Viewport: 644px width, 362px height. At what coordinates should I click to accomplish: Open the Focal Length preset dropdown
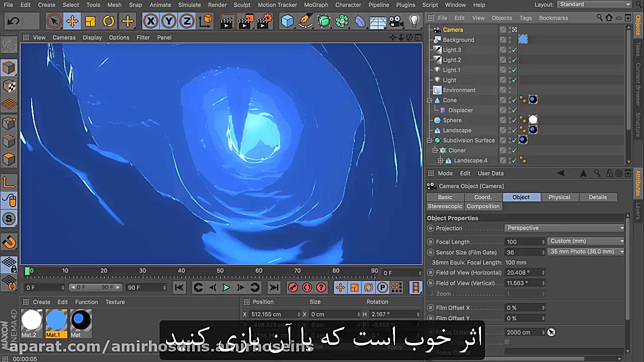coord(585,241)
